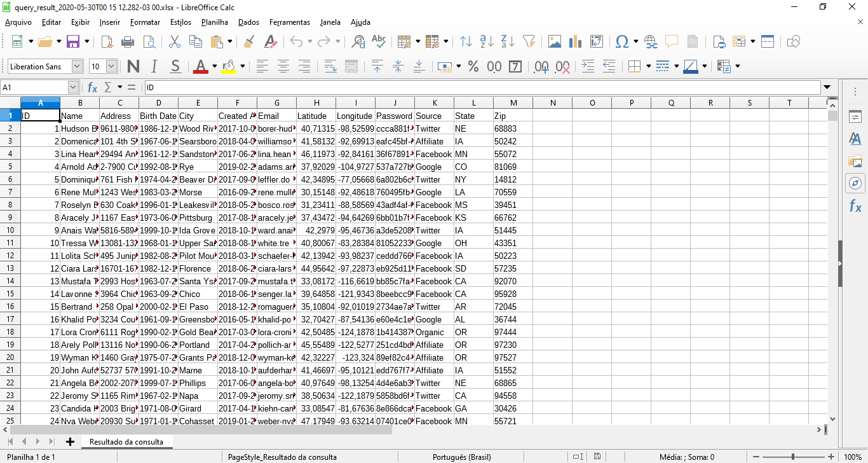Click the Print icon in toolbar
This screenshot has width=868, height=463.
(128, 42)
